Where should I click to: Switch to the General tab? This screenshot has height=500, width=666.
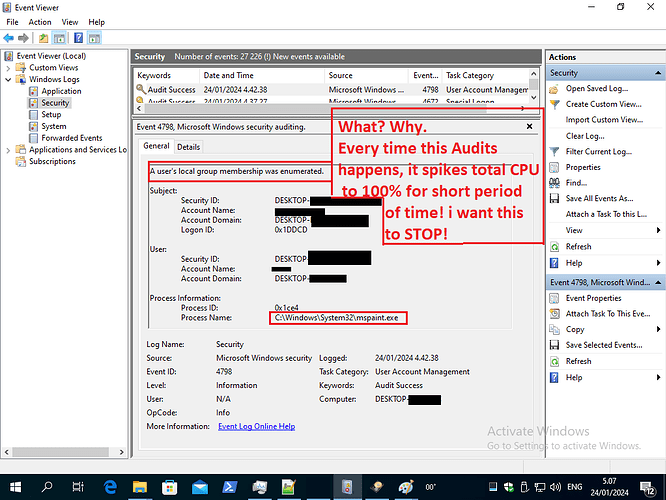click(156, 146)
